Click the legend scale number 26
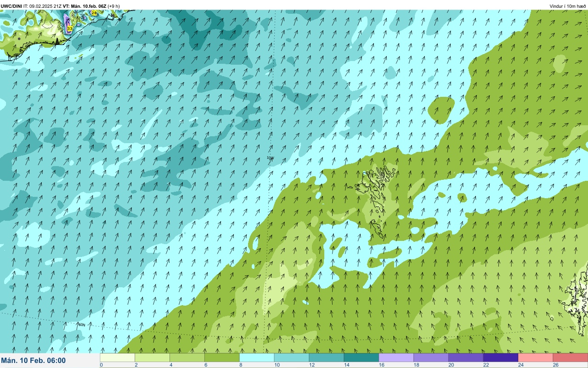 (x=555, y=365)
